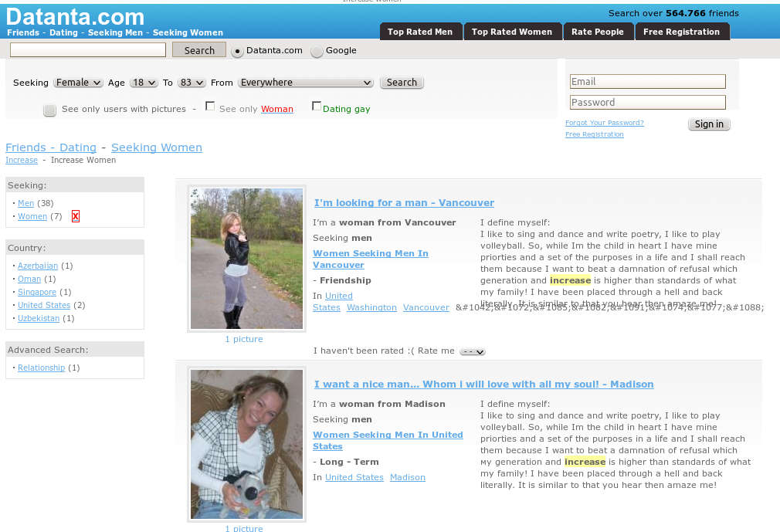Enable the 'Dating gay' checkbox
Viewport: 780px width, 532px height.
pos(317,106)
